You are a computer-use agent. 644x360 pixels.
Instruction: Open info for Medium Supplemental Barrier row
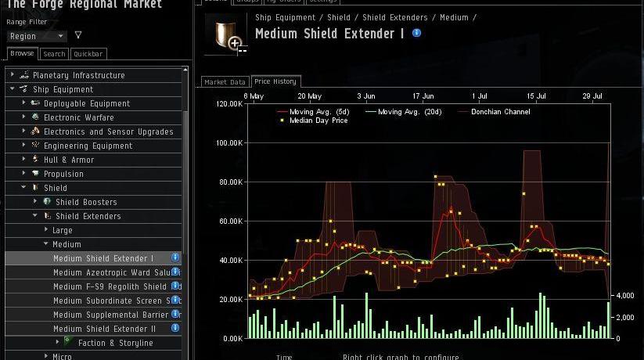175,315
